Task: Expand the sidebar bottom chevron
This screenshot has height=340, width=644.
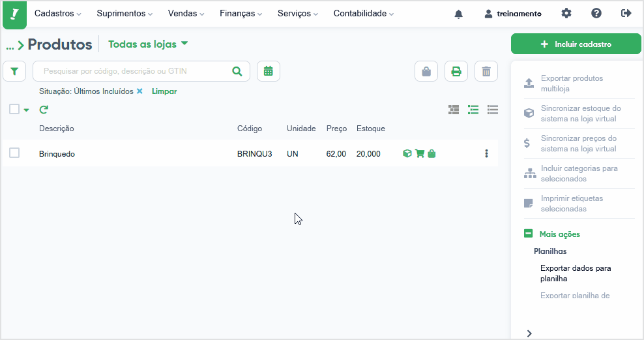Action: [529, 333]
